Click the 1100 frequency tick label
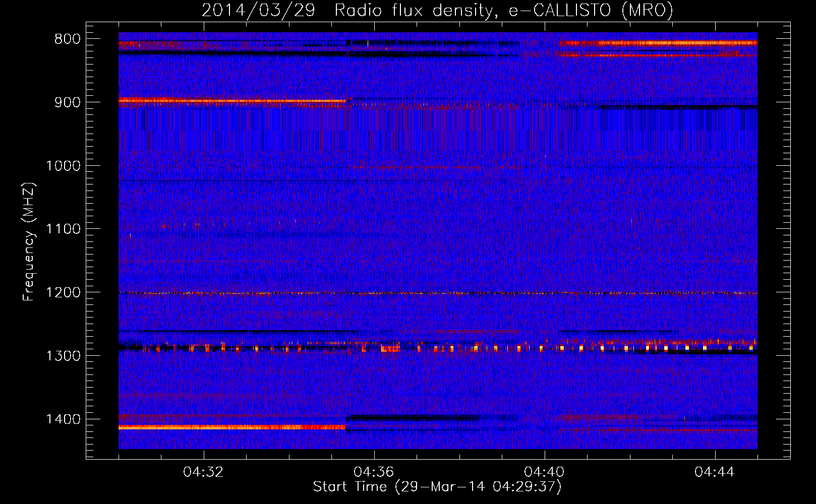 pos(63,229)
